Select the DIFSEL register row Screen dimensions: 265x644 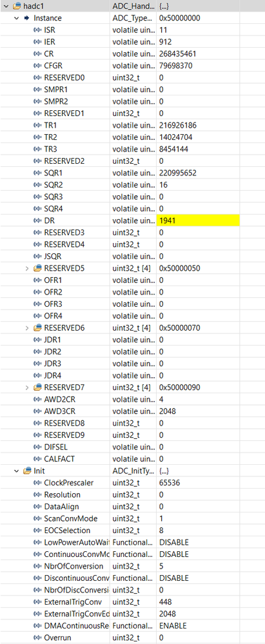132,447
